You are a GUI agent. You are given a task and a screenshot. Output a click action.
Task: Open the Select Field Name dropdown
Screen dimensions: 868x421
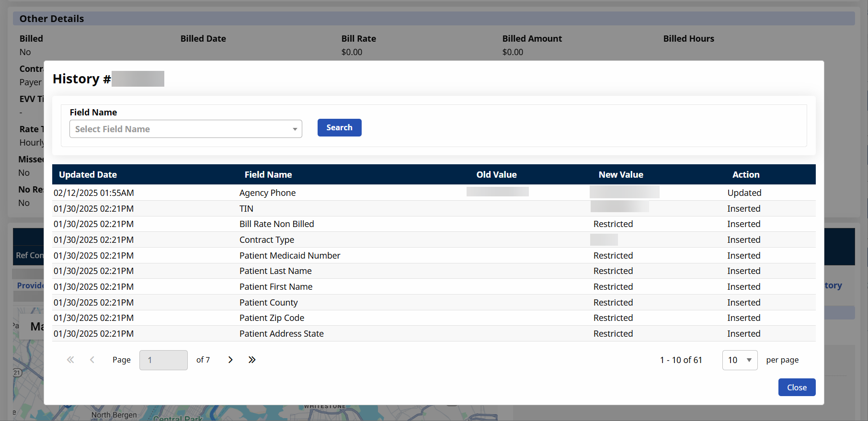point(185,129)
